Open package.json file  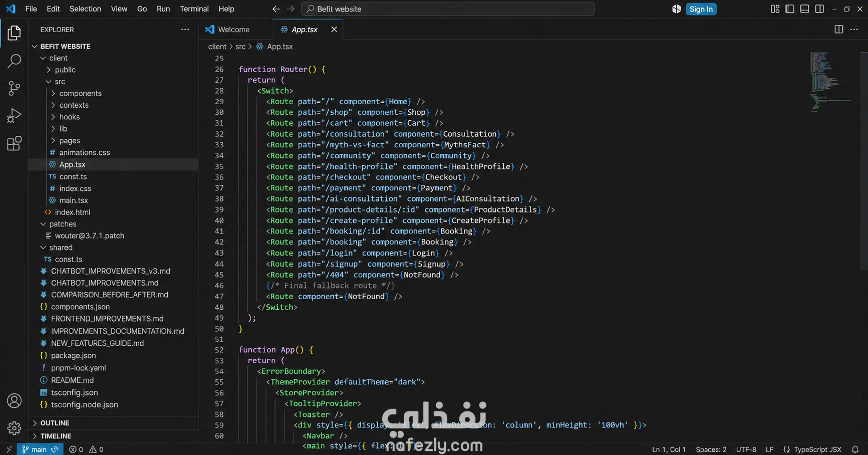click(73, 356)
